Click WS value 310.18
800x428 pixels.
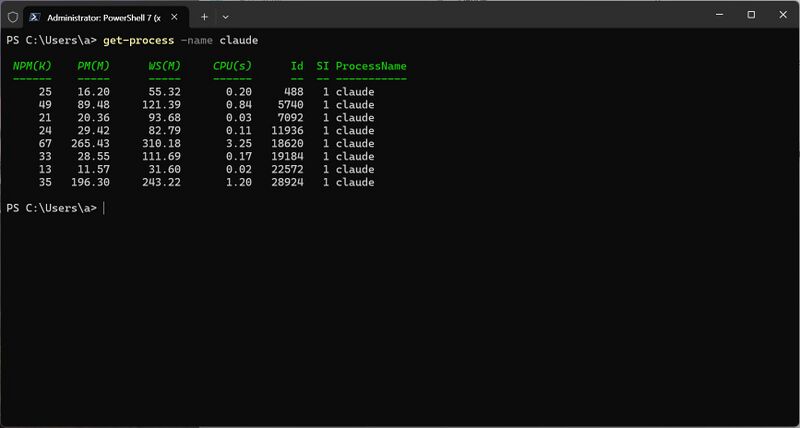161,143
